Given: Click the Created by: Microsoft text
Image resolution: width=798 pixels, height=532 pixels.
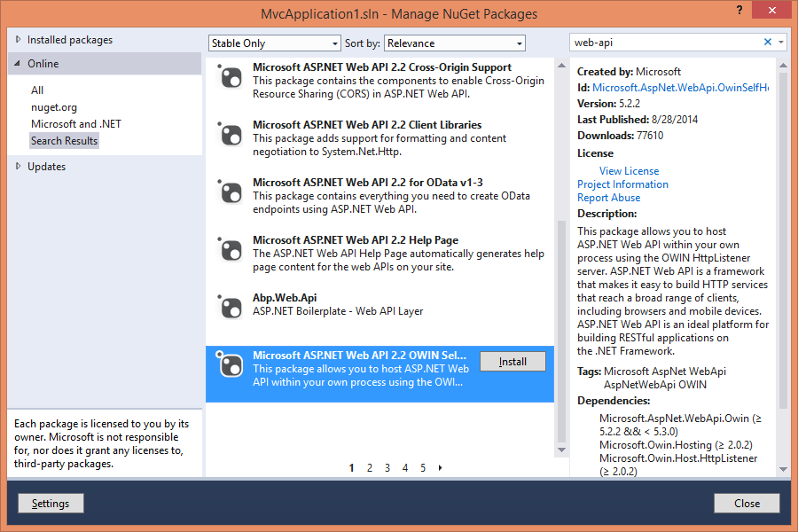Looking at the screenshot, I should tap(629, 72).
